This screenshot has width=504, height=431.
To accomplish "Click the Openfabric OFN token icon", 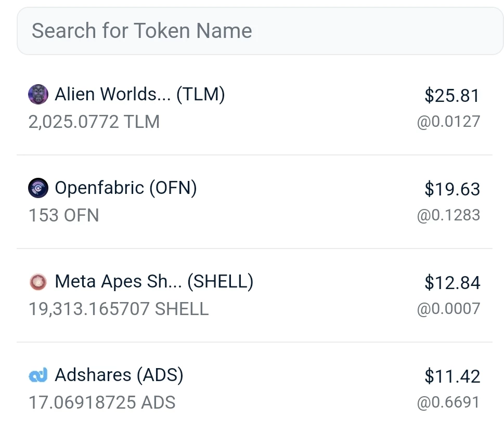I will [38, 188].
